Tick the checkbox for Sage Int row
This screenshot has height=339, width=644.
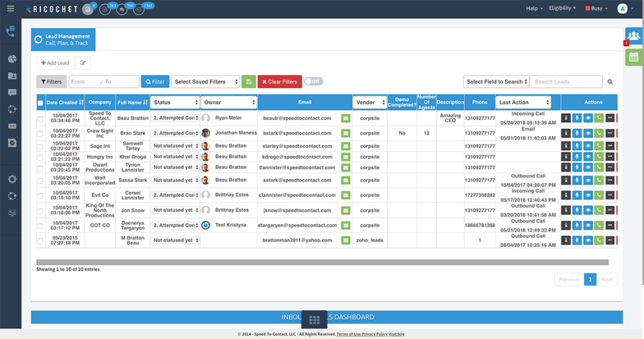[40, 146]
